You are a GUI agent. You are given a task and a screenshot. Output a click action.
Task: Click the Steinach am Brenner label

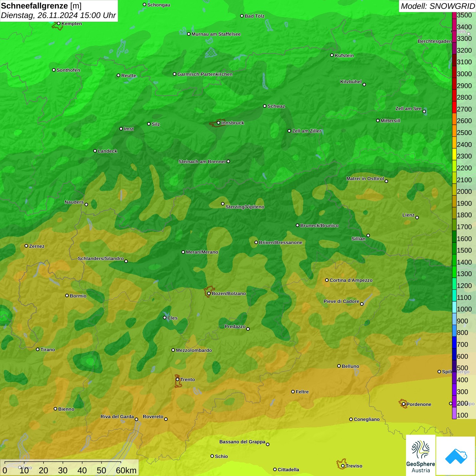pos(202,161)
